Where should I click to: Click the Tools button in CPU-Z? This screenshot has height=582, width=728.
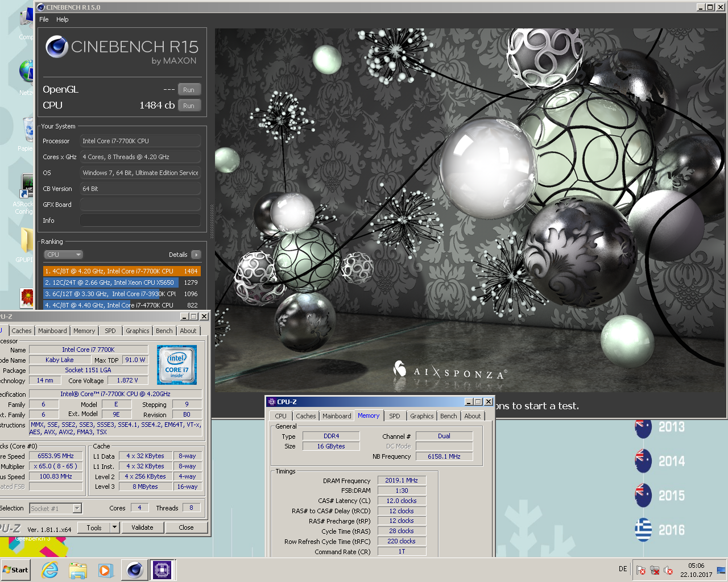(94, 527)
